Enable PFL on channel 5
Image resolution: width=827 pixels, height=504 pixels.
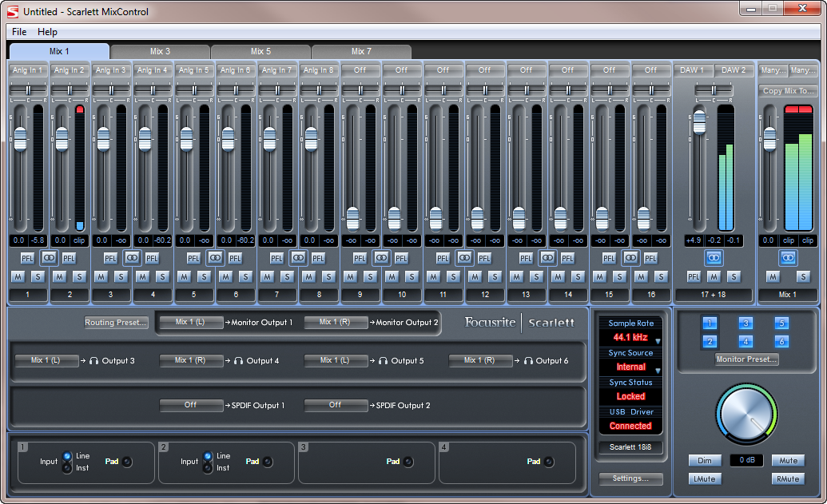(193, 258)
